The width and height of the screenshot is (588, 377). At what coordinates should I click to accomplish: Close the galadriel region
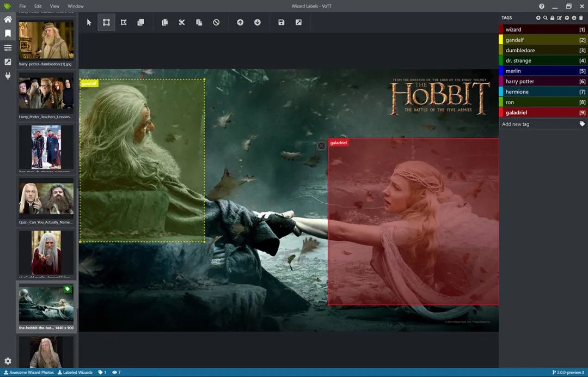coord(321,145)
